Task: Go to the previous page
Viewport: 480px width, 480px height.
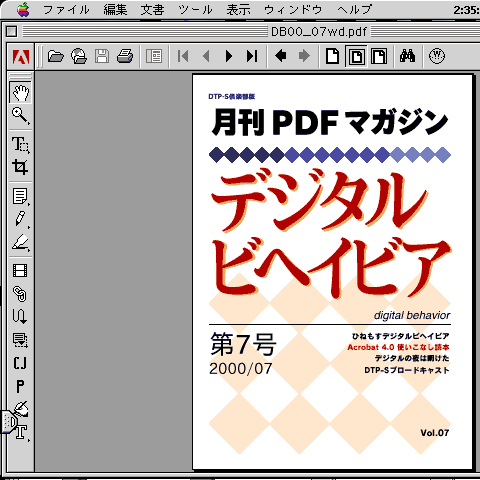Action: coord(206,56)
